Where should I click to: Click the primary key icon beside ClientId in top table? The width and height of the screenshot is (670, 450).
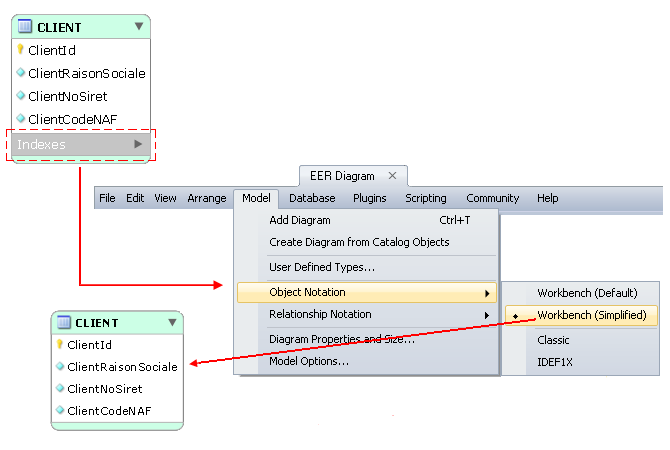[20, 49]
